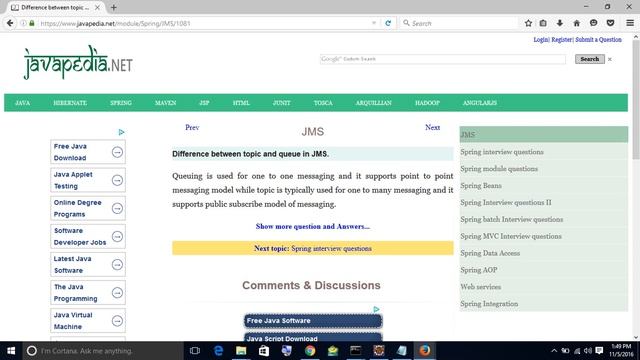Open the Windows Start menu

11,351
